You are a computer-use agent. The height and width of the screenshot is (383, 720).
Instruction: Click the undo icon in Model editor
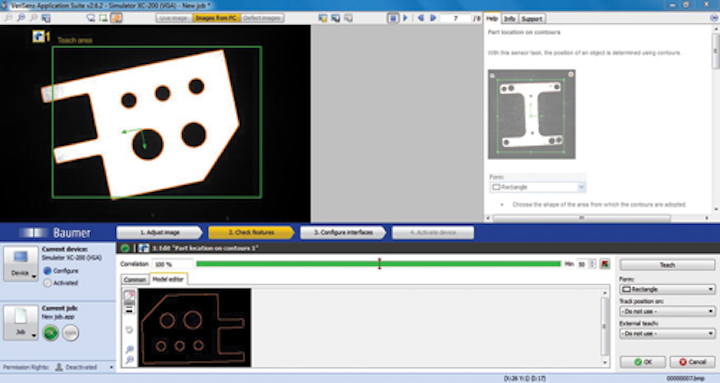(x=129, y=330)
